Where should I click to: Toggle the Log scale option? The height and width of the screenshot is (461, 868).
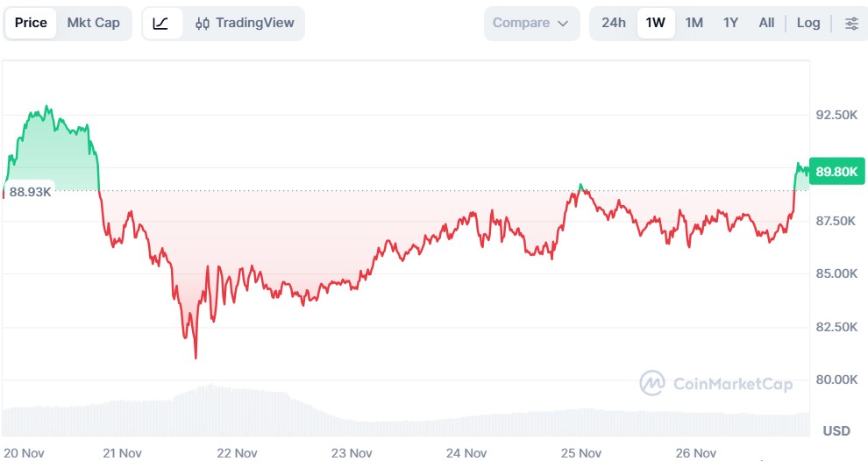coord(808,24)
